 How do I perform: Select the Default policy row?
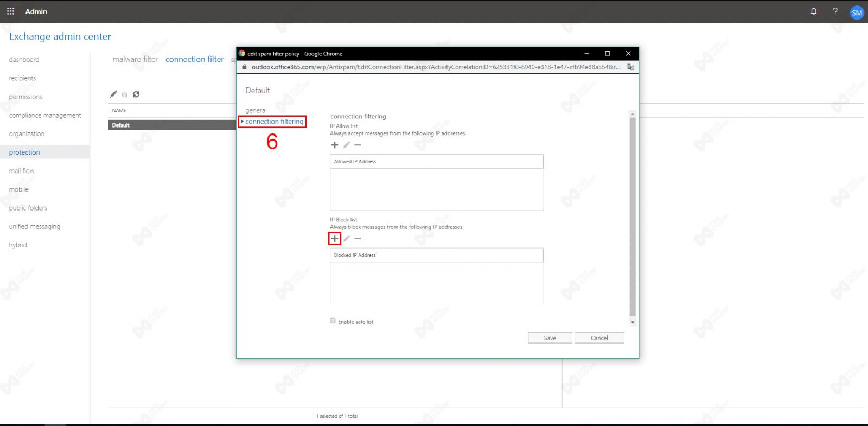172,125
